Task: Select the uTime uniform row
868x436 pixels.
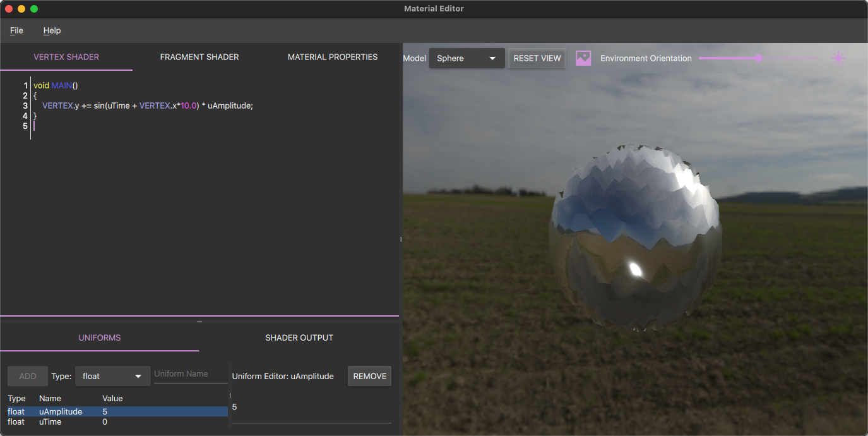Action: tap(95, 421)
